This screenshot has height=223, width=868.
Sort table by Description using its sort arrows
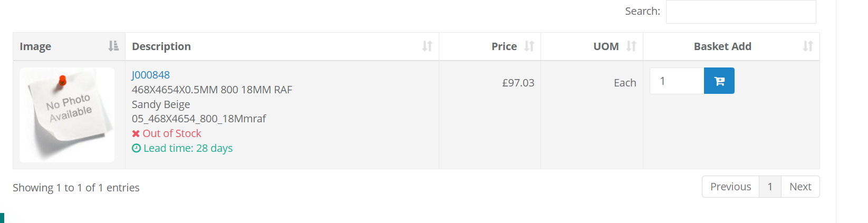click(x=427, y=46)
